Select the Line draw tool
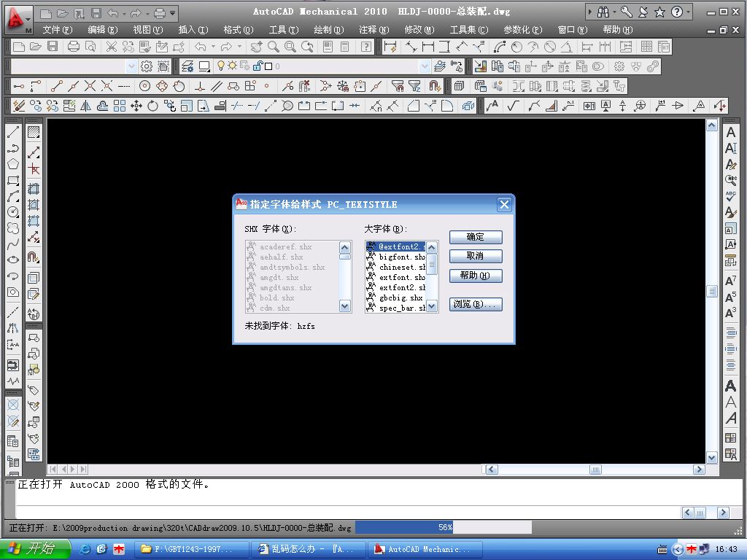The height and width of the screenshot is (560, 747). (13, 132)
